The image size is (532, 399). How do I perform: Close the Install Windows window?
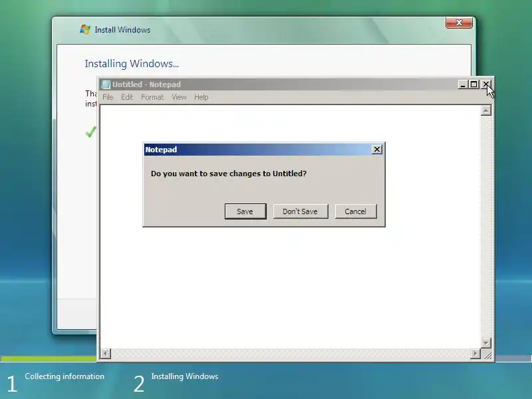pyautogui.click(x=459, y=23)
